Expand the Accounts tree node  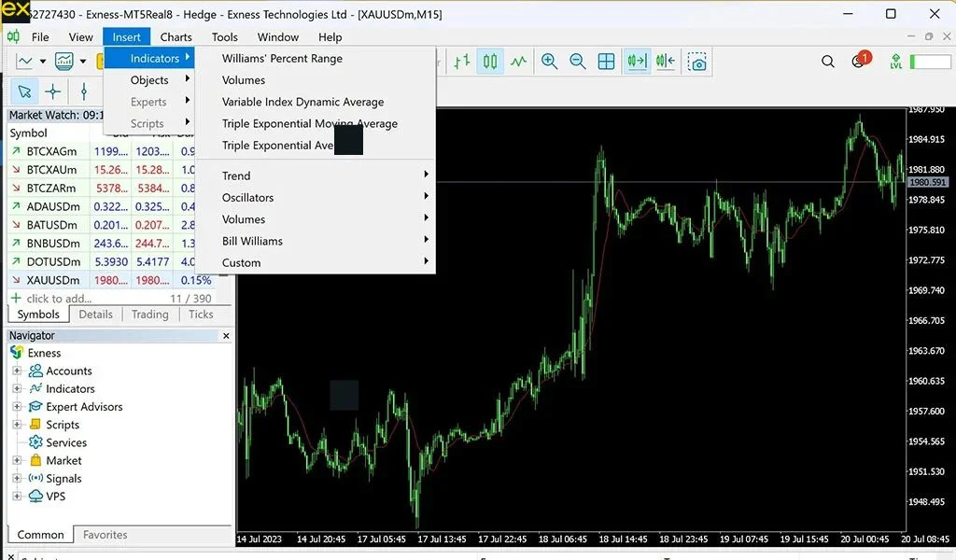(x=17, y=371)
